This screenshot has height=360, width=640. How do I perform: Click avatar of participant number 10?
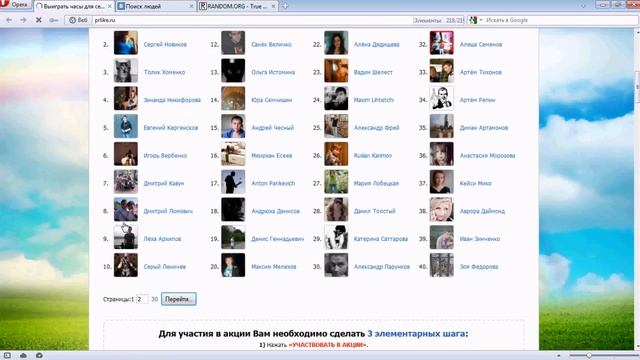click(x=125, y=265)
